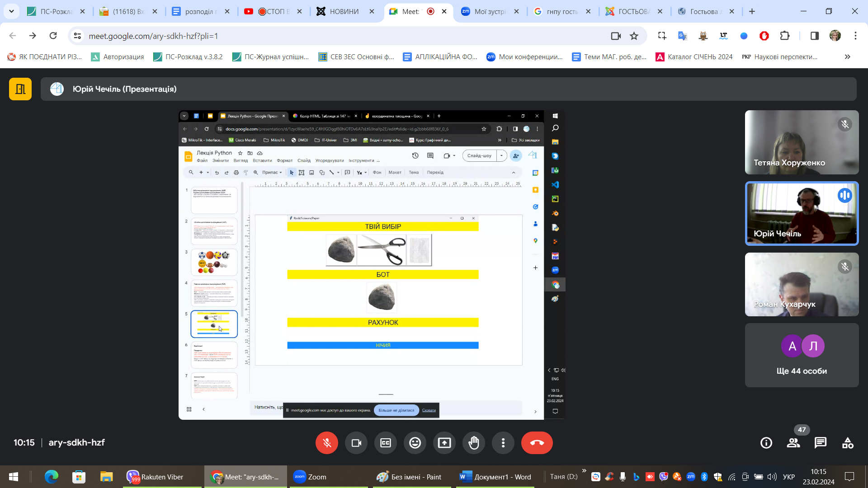Unmute the microphone in Meet
Viewport: 868px width, 488px height.
[326, 443]
